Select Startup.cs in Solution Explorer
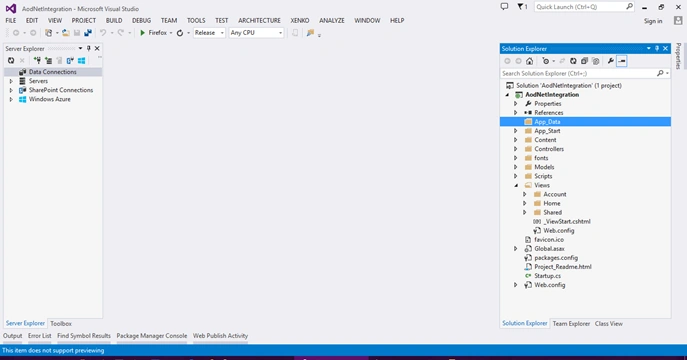 pyautogui.click(x=547, y=276)
